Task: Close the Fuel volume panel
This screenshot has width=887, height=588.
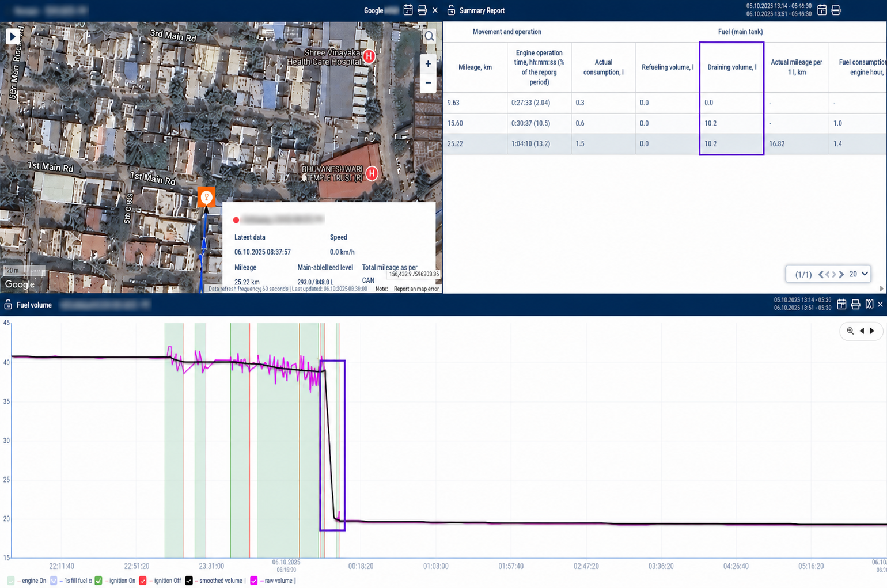Action: pyautogui.click(x=880, y=304)
